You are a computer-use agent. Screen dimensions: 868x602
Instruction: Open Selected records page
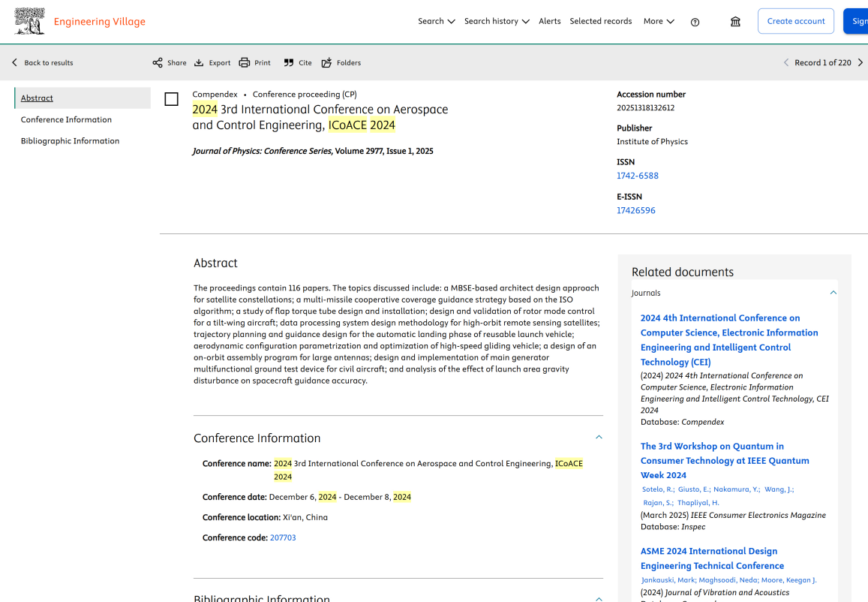tap(601, 21)
